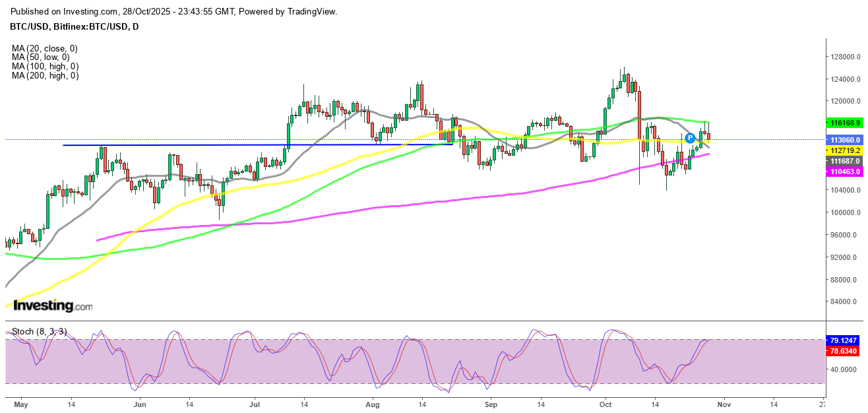Select the MA (20, close, 0) indicator label

(x=44, y=48)
